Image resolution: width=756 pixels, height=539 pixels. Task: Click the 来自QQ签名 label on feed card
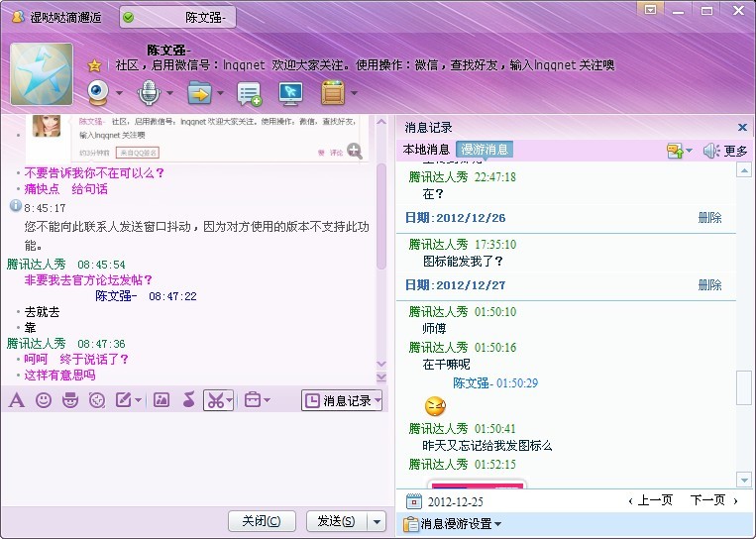pyautogui.click(x=138, y=153)
